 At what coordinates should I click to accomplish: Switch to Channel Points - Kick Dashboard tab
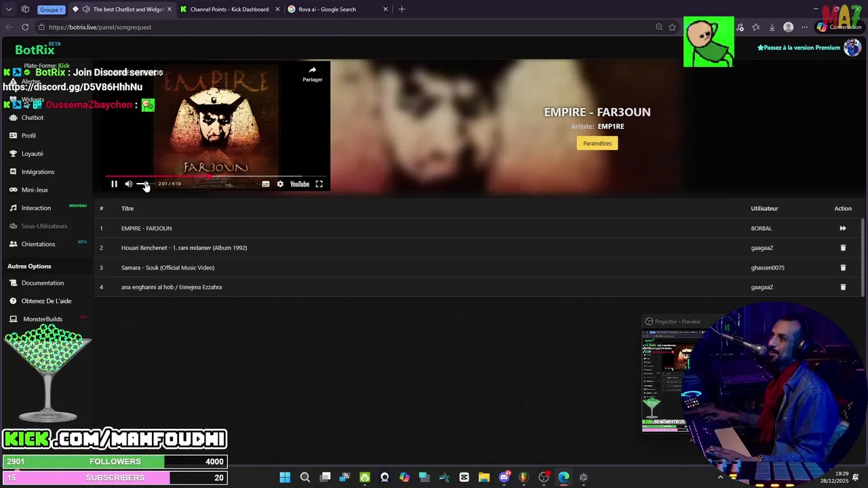229,9
